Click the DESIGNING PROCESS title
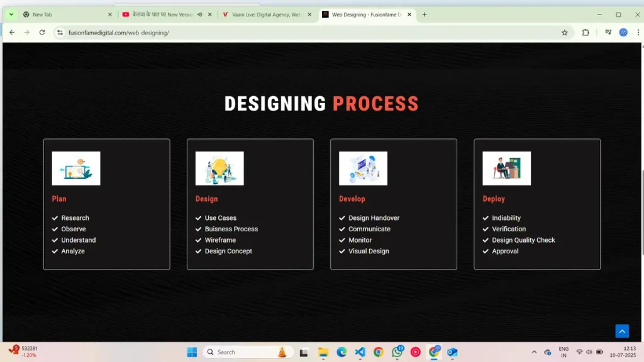 pyautogui.click(x=321, y=104)
